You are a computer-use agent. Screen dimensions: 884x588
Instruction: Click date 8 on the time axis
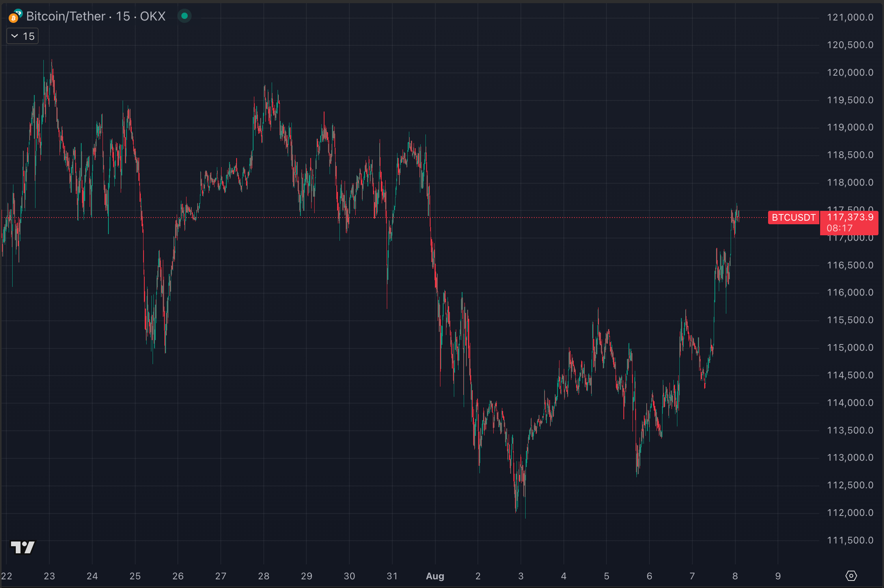(x=735, y=576)
